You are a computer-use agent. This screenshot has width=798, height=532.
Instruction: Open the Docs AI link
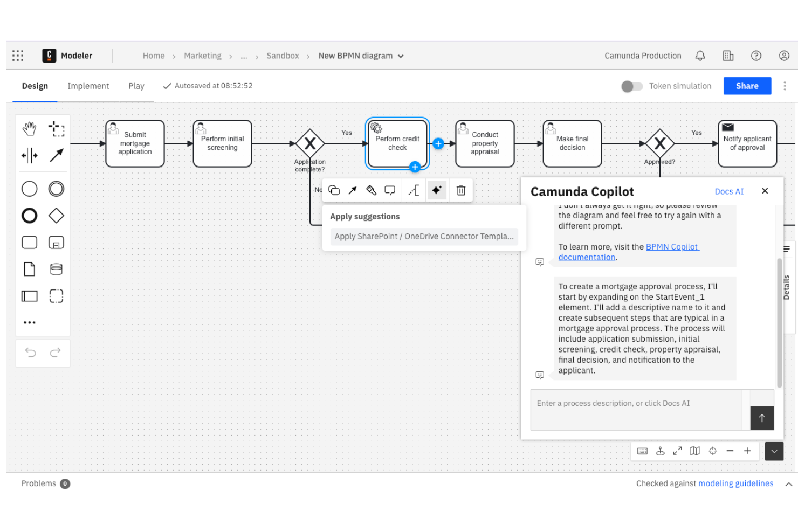click(729, 191)
